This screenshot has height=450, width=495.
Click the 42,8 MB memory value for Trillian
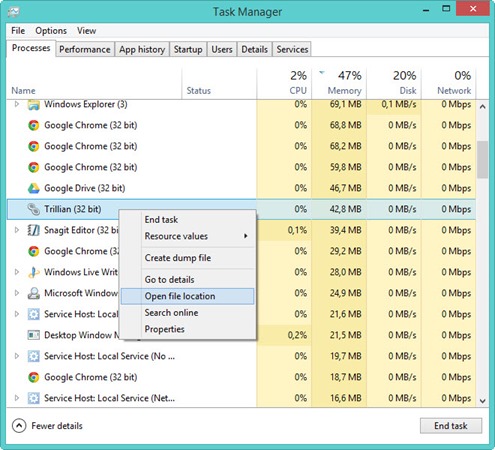pos(346,209)
